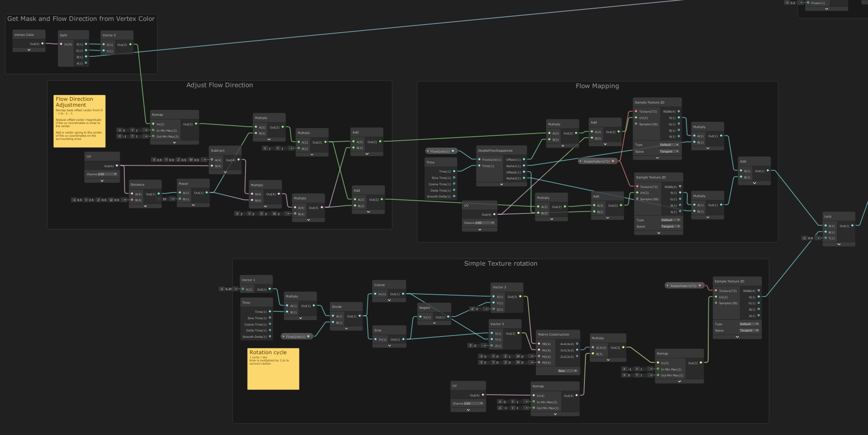
Task: Collapse the DoubleFlowSequences node with its chevron
Action: (501, 184)
